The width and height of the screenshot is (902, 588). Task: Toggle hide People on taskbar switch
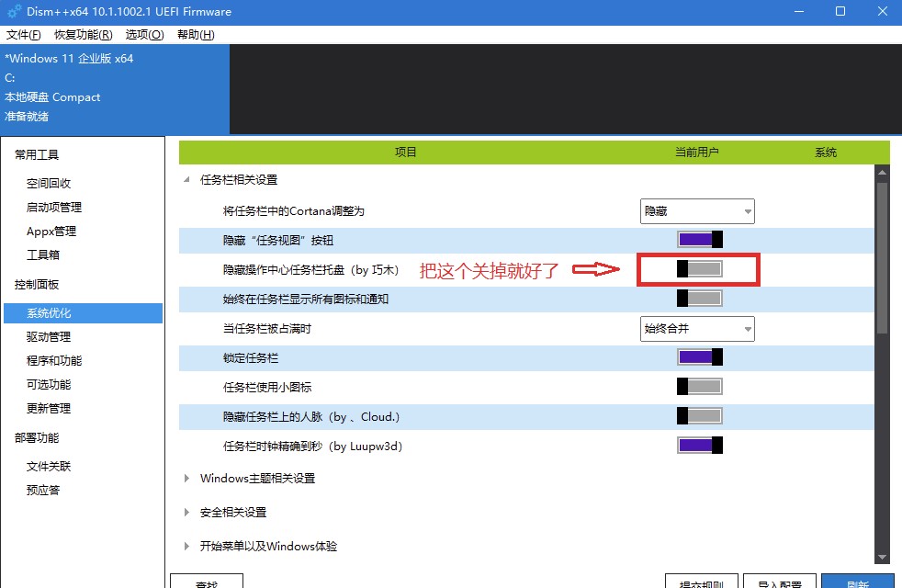[x=700, y=416]
